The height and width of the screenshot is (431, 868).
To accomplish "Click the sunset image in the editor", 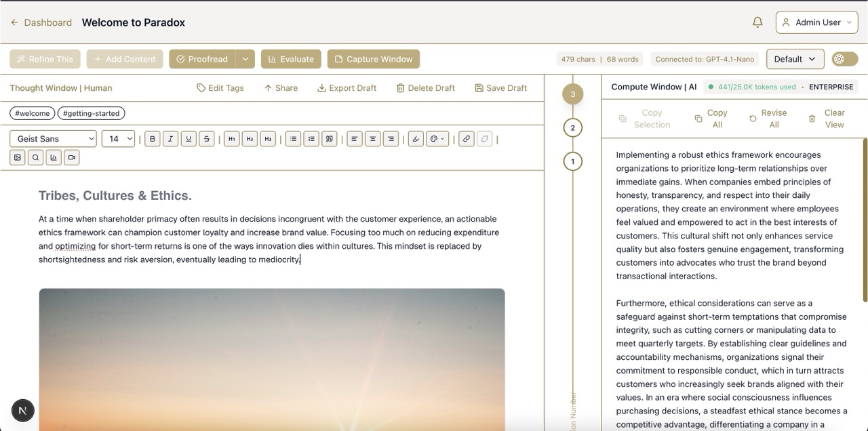I will [x=272, y=360].
